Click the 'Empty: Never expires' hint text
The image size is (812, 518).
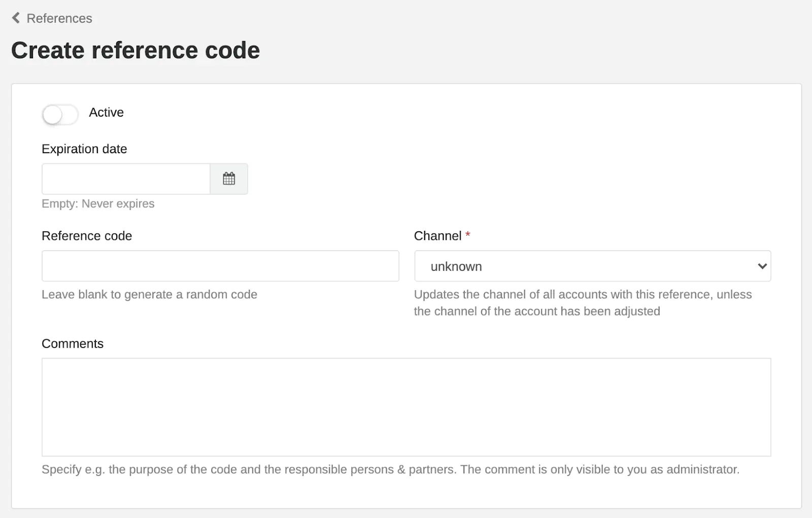pos(98,203)
